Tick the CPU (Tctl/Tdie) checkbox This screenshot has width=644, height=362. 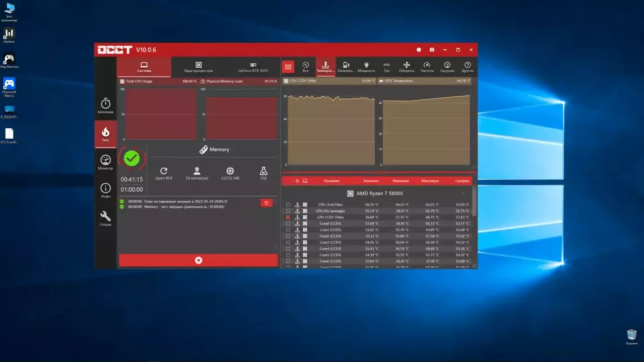[288, 204]
